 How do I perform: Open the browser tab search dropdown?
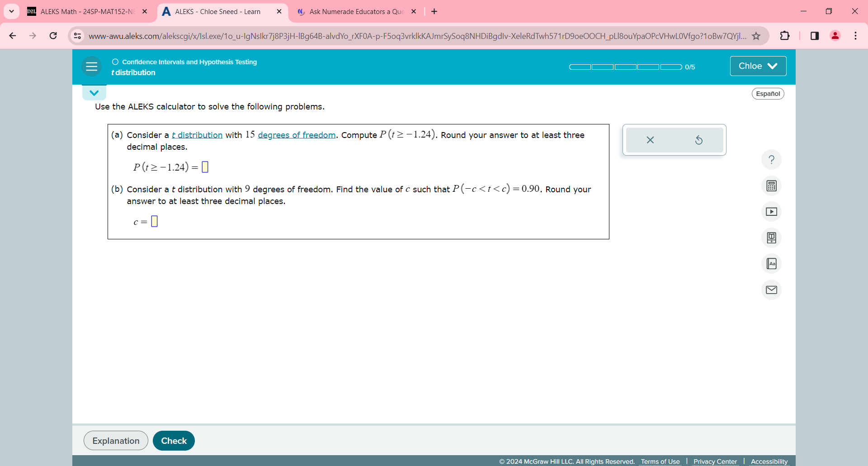coord(11,11)
